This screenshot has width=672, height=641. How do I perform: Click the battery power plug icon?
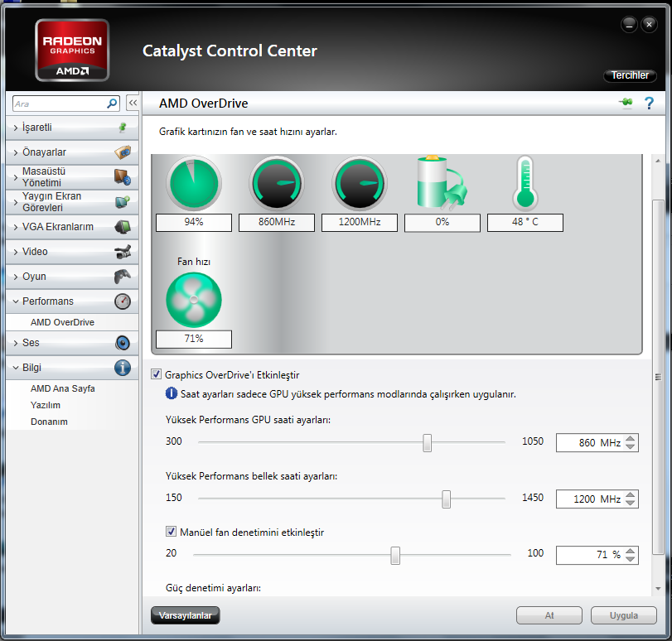(442, 183)
